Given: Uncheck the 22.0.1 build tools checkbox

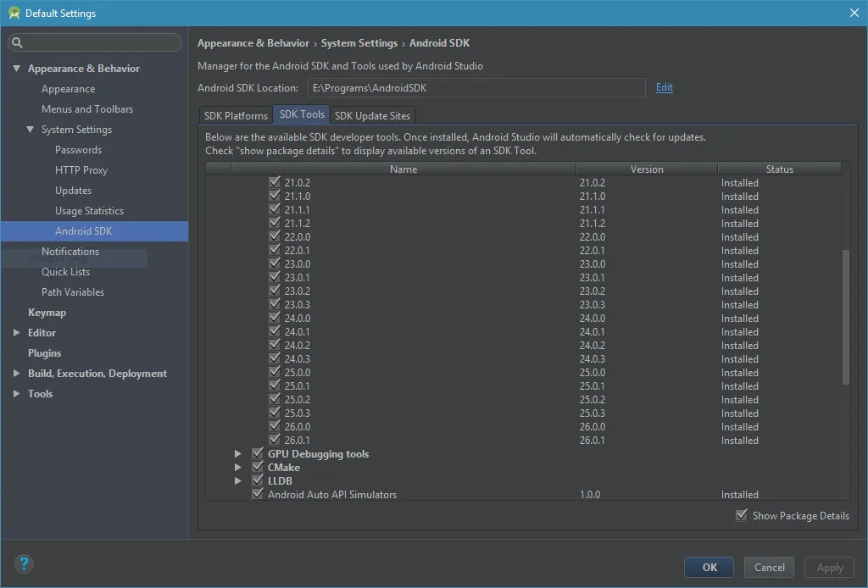Looking at the screenshot, I should (274, 250).
